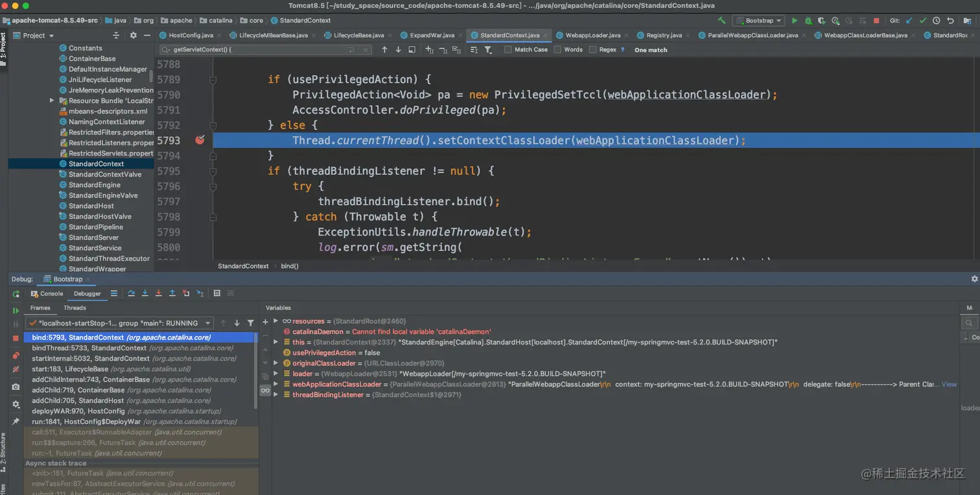Build the project with the hammer icon

(722, 21)
